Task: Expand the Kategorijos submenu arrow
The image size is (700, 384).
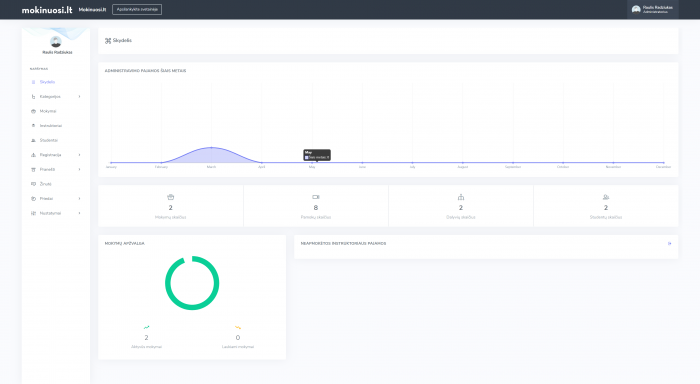Action: 79,96
